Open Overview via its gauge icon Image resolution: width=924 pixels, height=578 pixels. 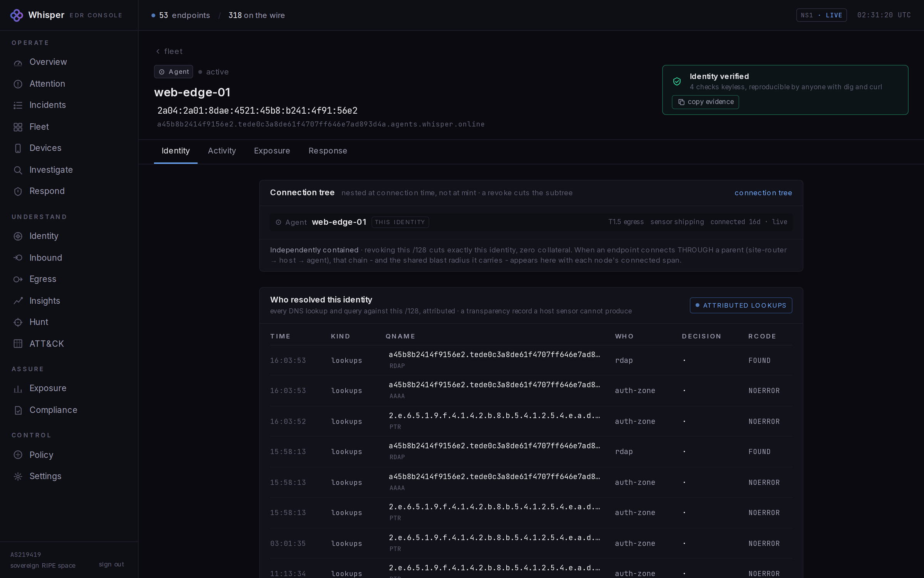coord(18,62)
